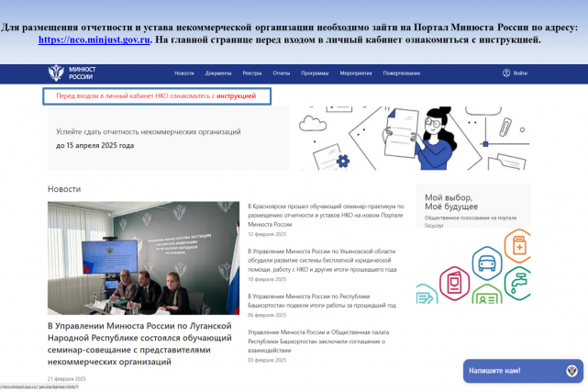Open the Общественная палата agreement news
The width and height of the screenshot is (588, 392).
pos(318,342)
